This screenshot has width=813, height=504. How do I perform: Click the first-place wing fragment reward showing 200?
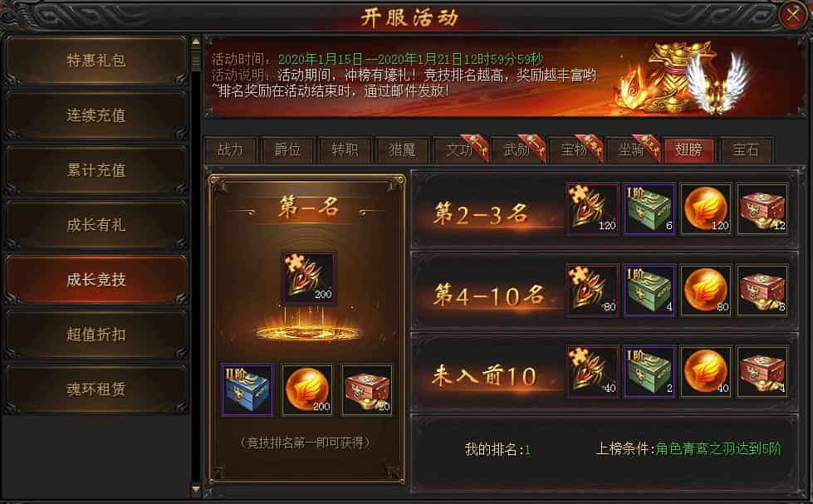pyautogui.click(x=308, y=278)
